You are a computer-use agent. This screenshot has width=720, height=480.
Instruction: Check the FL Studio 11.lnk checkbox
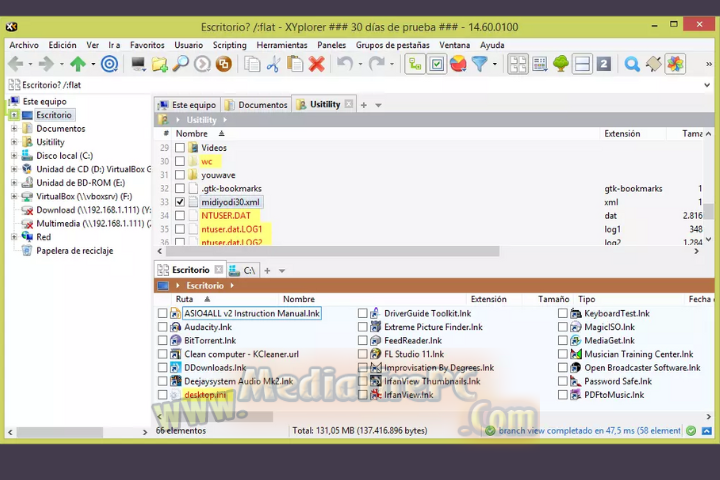363,354
